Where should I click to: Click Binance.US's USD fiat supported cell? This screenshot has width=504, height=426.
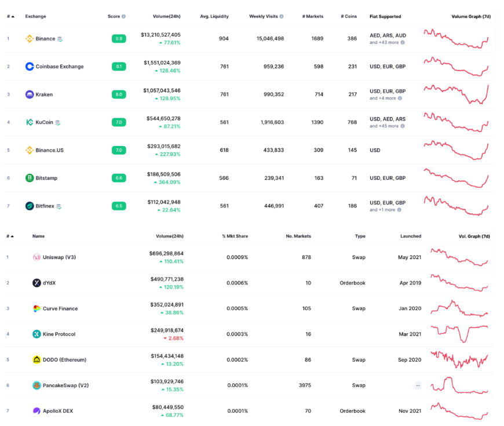[375, 150]
